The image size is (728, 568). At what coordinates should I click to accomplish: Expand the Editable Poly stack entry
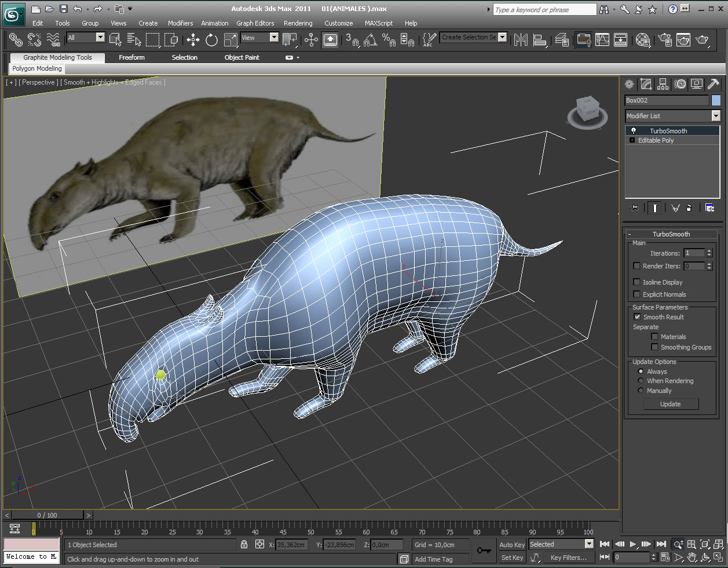coord(632,140)
